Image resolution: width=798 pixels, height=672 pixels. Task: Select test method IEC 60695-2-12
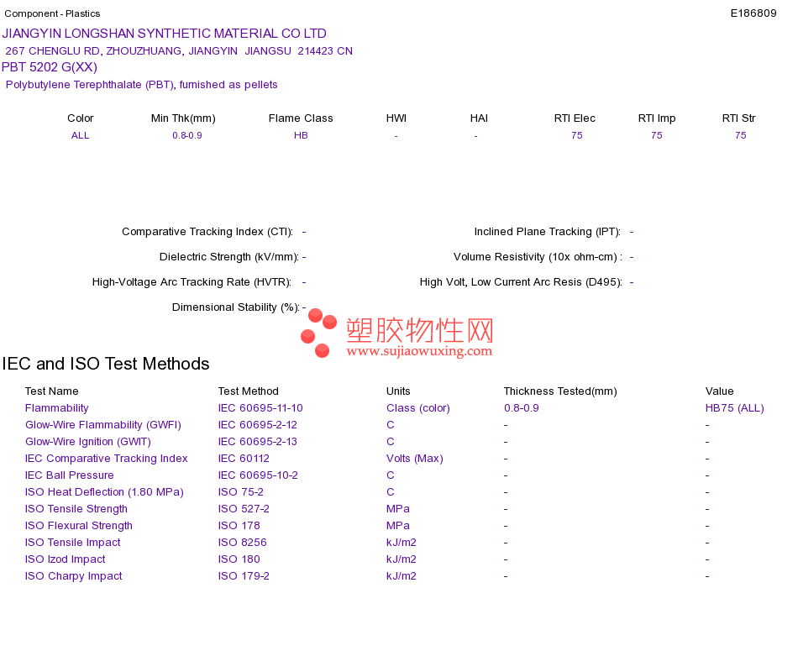point(258,424)
